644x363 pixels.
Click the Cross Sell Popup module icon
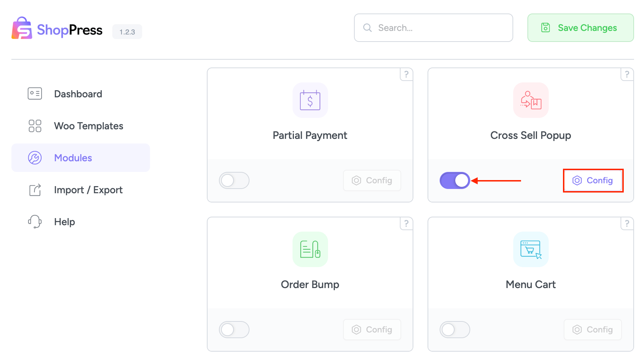[530, 100]
